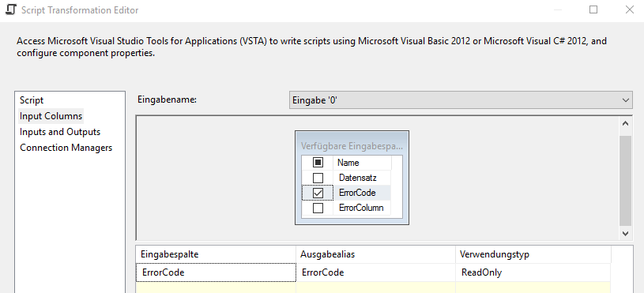Click the Verfügbare Eingabespa... box title

352,146
